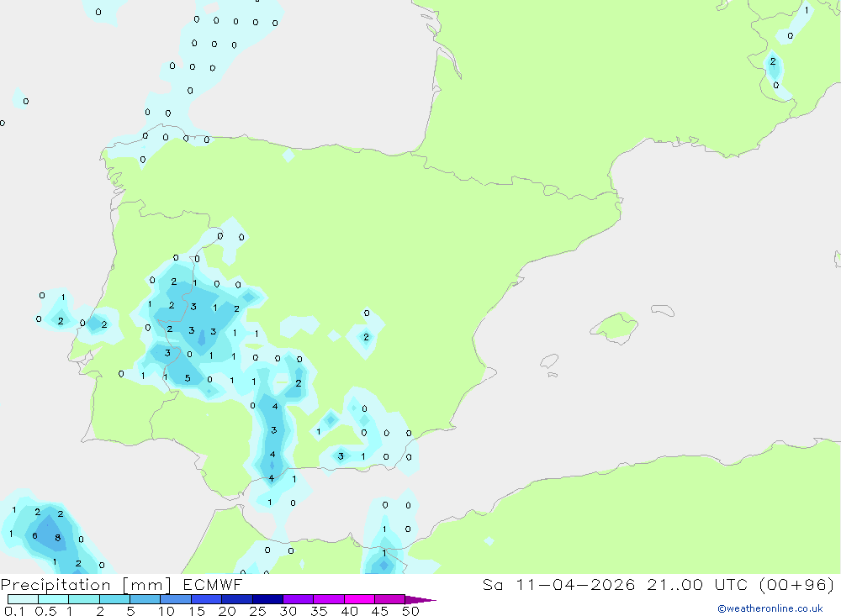The height and width of the screenshot is (616, 841).
Task: Click the 'Sa 11-04-2026' date text
Action: click(559, 585)
